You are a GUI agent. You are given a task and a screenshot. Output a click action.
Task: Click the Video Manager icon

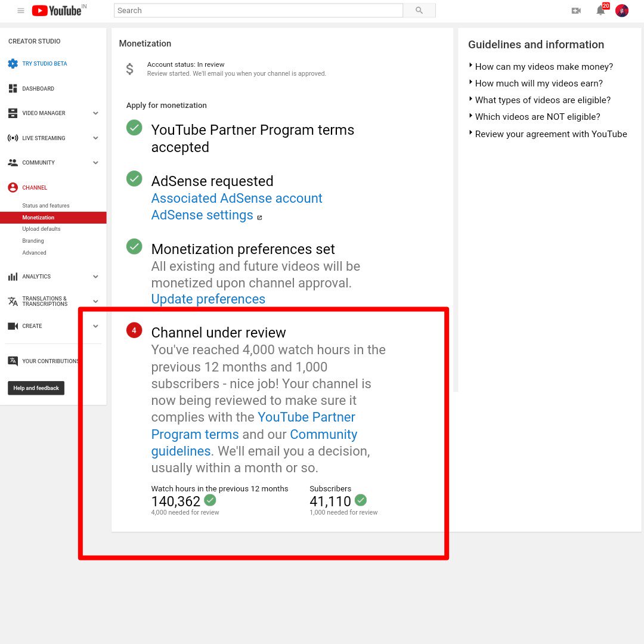[13, 113]
